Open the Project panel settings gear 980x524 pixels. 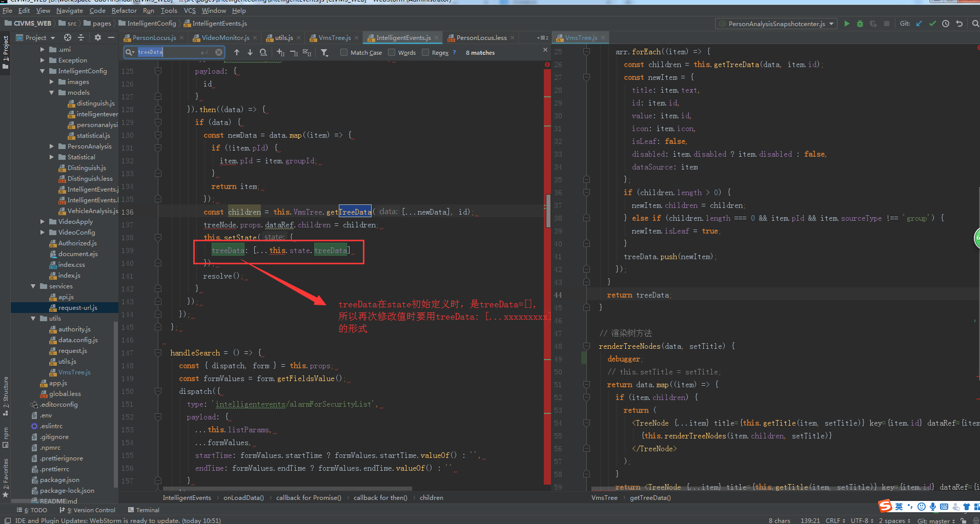(x=97, y=37)
